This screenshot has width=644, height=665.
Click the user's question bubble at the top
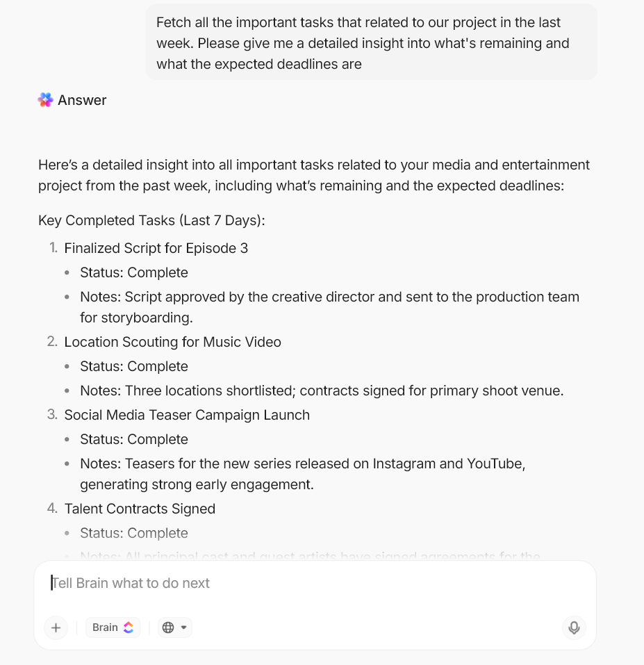coord(371,42)
